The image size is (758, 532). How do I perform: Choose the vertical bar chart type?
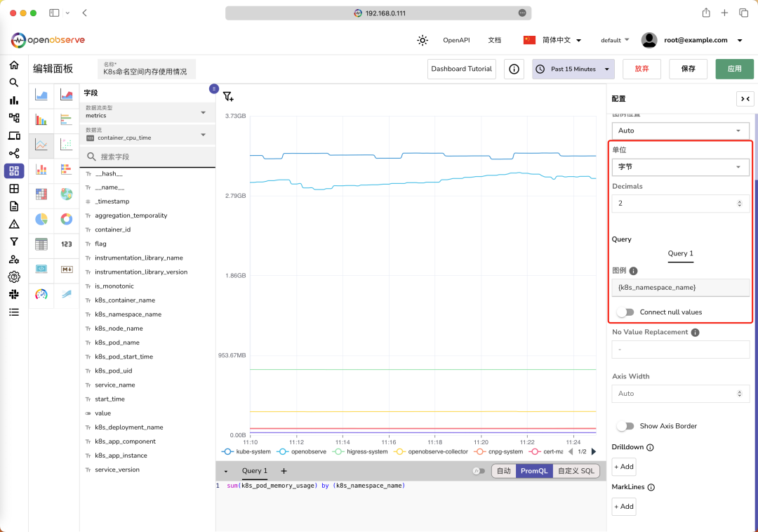point(41,119)
